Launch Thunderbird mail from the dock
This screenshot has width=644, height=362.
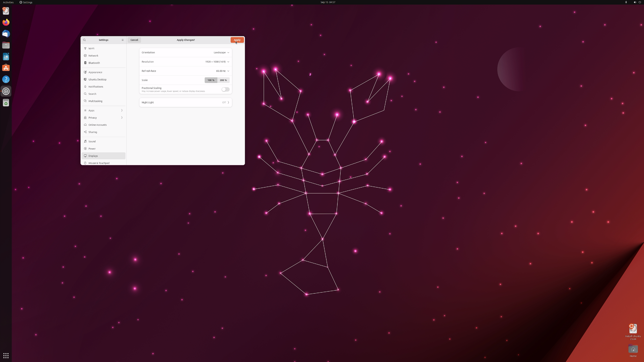pyautogui.click(x=6, y=34)
